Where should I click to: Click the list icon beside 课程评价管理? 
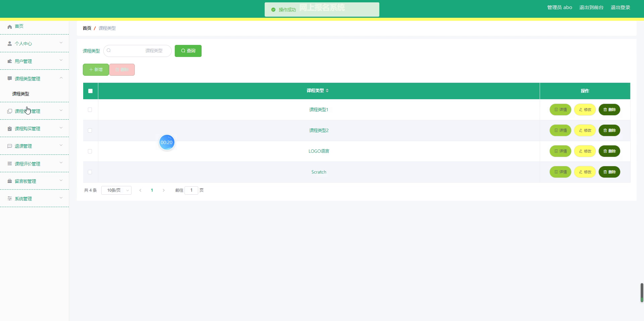10,164
